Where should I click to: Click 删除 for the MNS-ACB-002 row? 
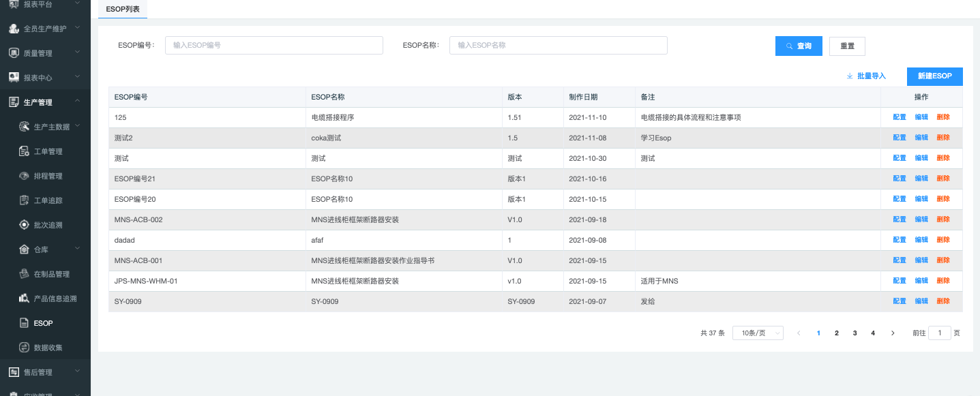point(943,219)
